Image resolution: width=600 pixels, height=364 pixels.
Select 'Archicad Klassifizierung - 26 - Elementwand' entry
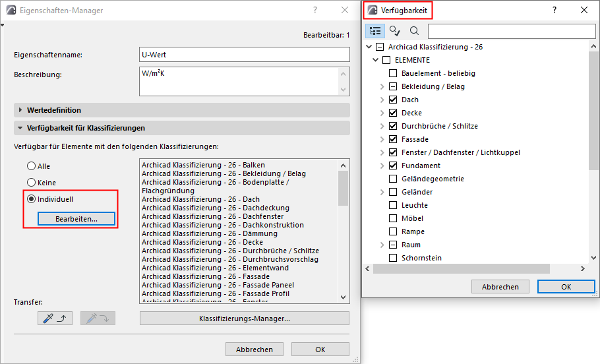tap(215, 268)
